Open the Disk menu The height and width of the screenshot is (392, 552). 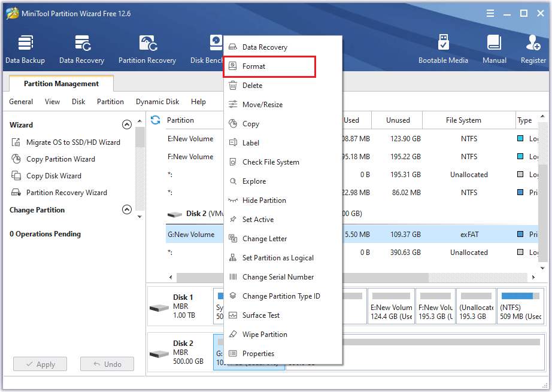78,102
